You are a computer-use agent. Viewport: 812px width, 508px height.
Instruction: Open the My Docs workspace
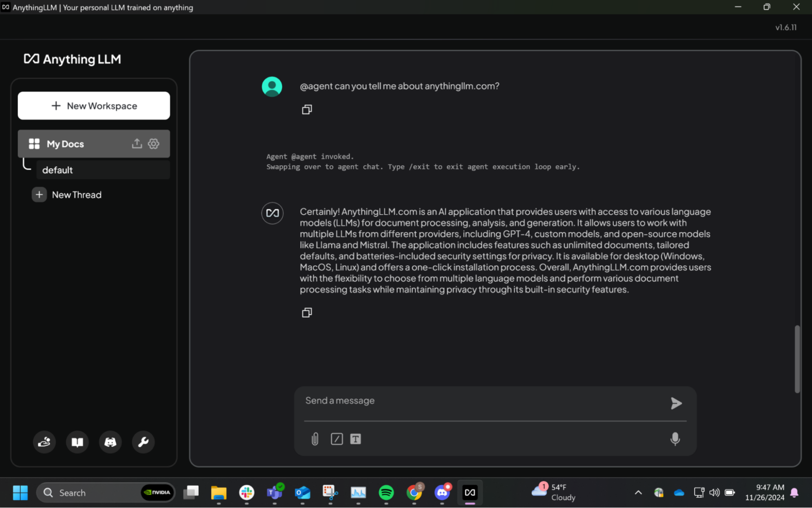coord(65,144)
